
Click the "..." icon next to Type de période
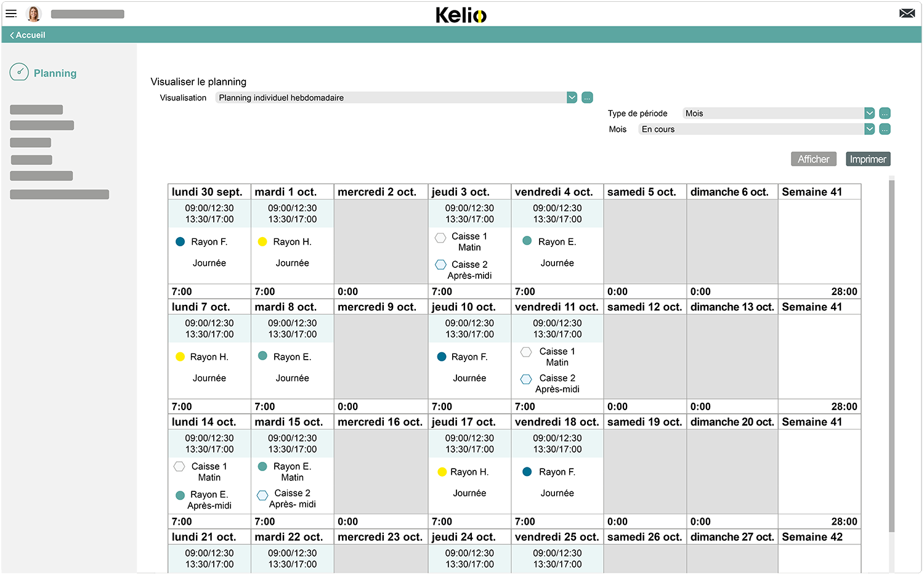pyautogui.click(x=885, y=113)
